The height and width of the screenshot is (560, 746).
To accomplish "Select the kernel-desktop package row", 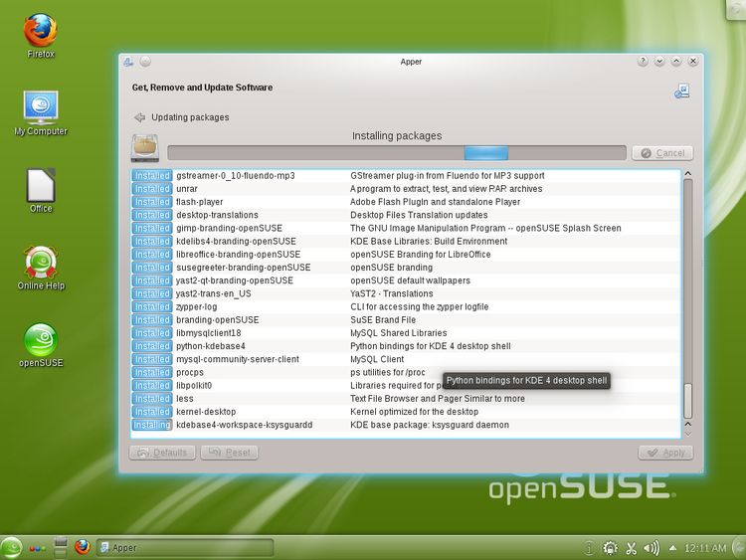I will point(398,412).
